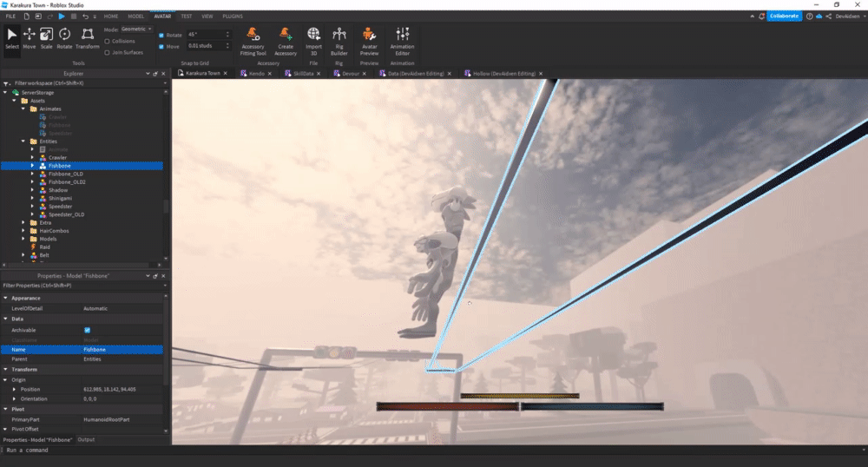
Task: Open the DevAidxen account menu
Action: coord(850,16)
